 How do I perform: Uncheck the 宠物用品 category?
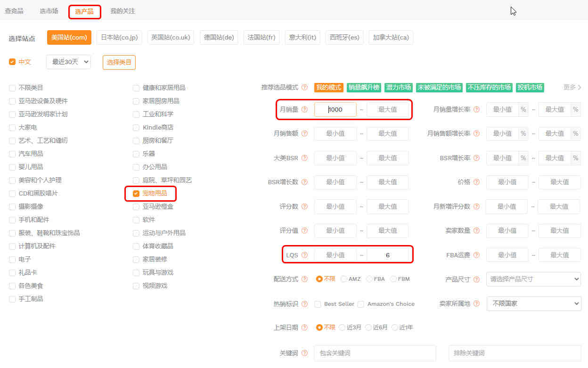point(136,193)
